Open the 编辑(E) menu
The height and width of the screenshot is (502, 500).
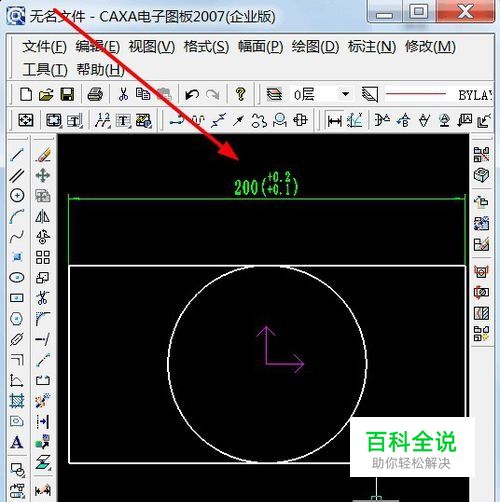(97, 47)
